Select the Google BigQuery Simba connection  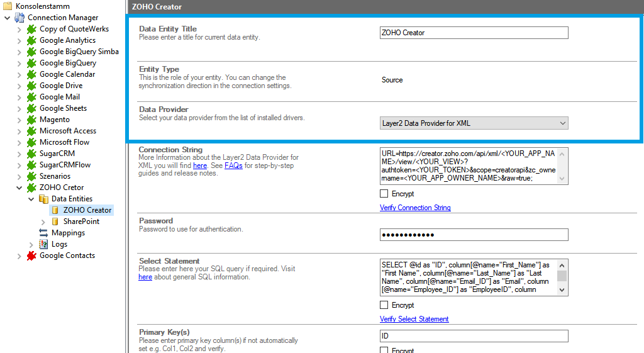tap(79, 52)
